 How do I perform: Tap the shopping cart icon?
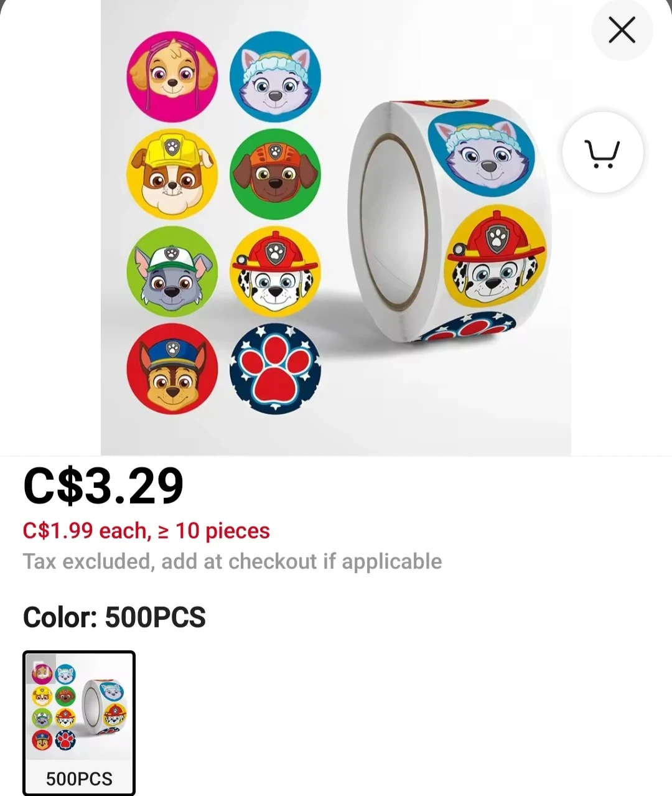pyautogui.click(x=602, y=152)
